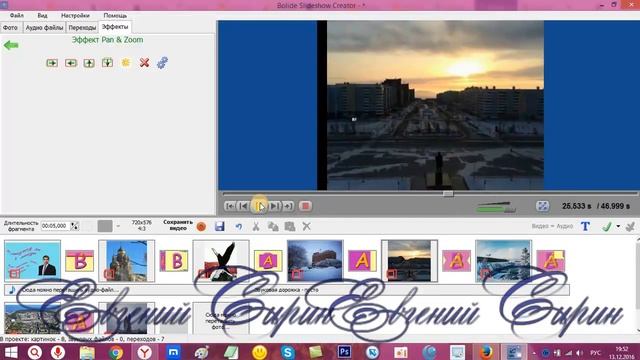Cut selection with the scissors icon
640x360 pixels.
(256, 227)
